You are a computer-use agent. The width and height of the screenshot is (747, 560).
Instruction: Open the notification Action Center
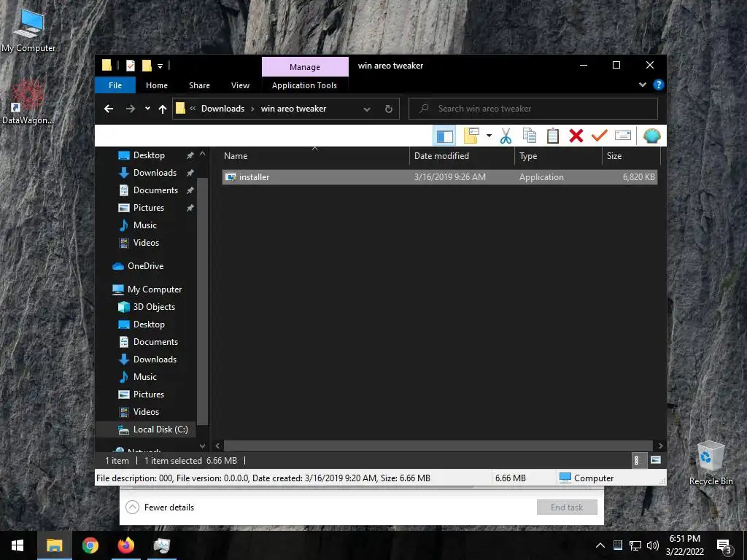click(x=724, y=545)
